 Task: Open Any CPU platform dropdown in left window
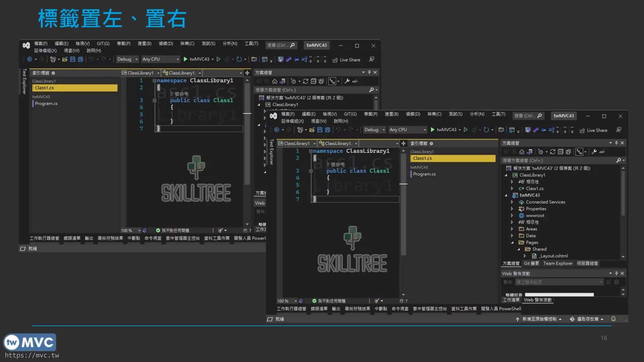pos(160,59)
